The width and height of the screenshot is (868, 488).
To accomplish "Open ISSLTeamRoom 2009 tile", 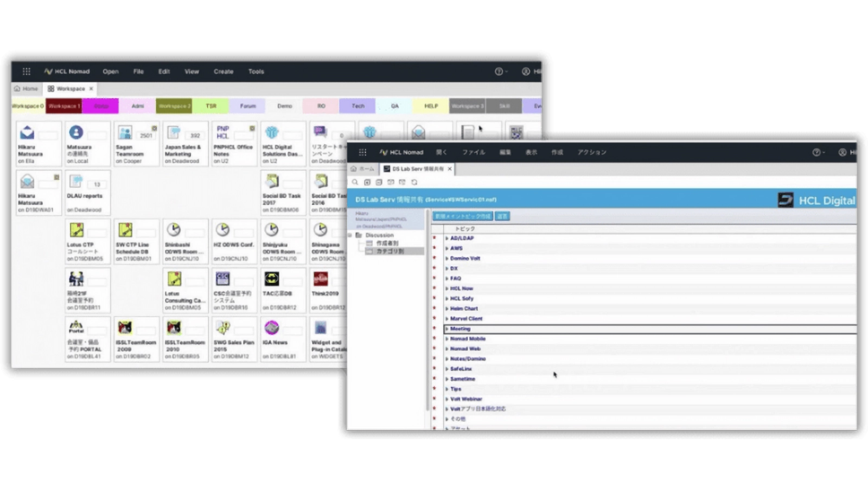I will click(136, 339).
